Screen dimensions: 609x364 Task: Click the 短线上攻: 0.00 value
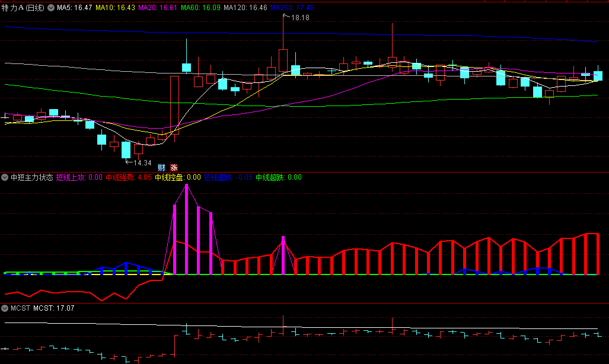79,177
